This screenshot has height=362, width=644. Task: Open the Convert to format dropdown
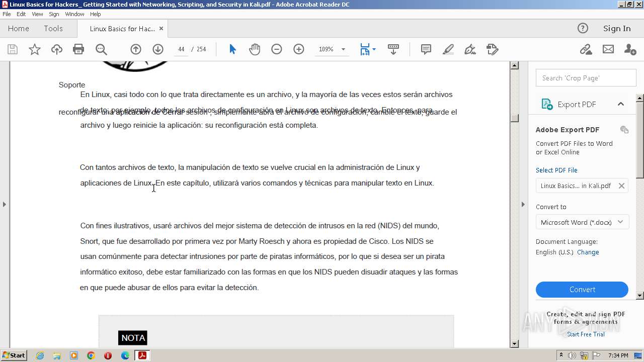point(583,222)
